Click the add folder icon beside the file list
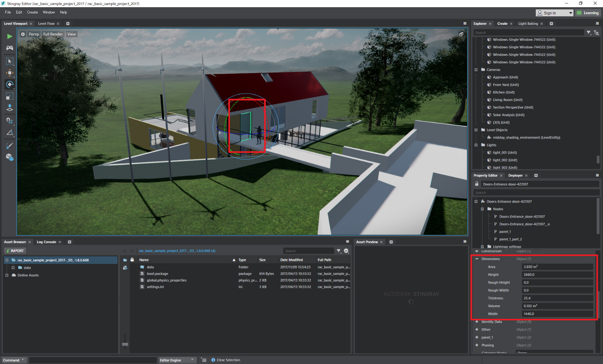Viewport: 603px width, 364px height. click(125, 268)
